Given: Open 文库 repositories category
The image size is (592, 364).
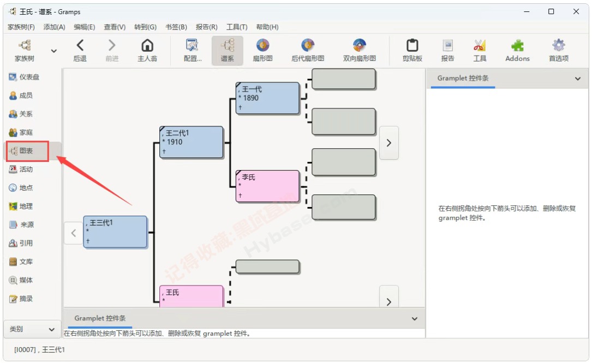Looking at the screenshot, I should (21, 262).
